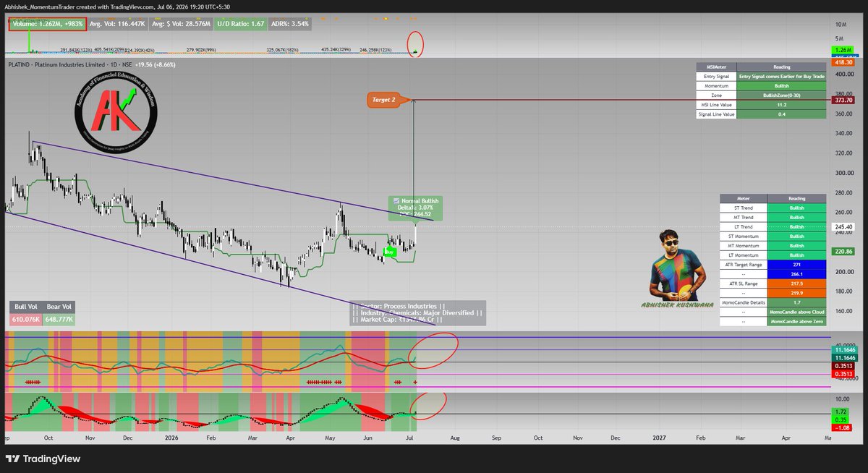
Task: Click the 'Normal Bullish' signal box on chart
Action: pos(414,208)
